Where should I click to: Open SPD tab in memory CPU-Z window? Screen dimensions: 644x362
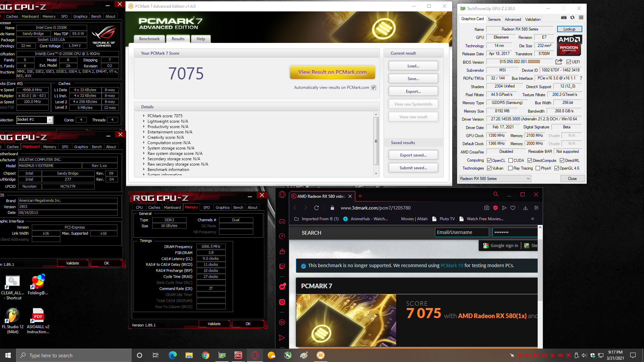tap(207, 207)
